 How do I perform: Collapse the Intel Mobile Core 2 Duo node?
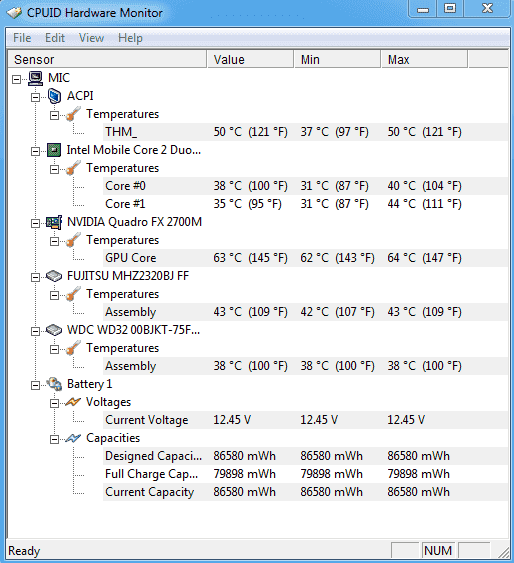35,151
